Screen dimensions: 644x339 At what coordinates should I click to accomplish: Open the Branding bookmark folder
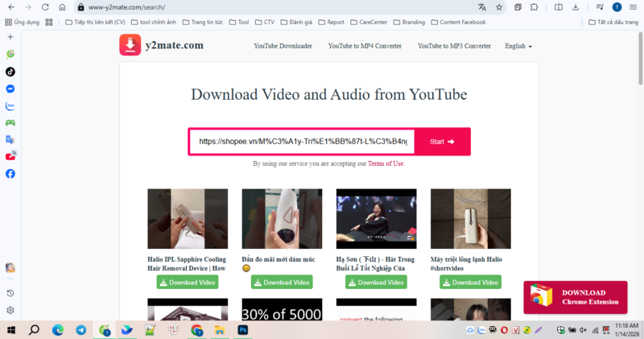point(409,23)
